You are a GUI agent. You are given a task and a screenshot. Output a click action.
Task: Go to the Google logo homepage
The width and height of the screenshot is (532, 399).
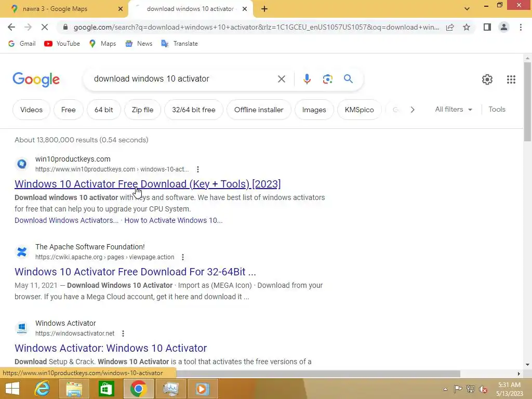(36, 79)
